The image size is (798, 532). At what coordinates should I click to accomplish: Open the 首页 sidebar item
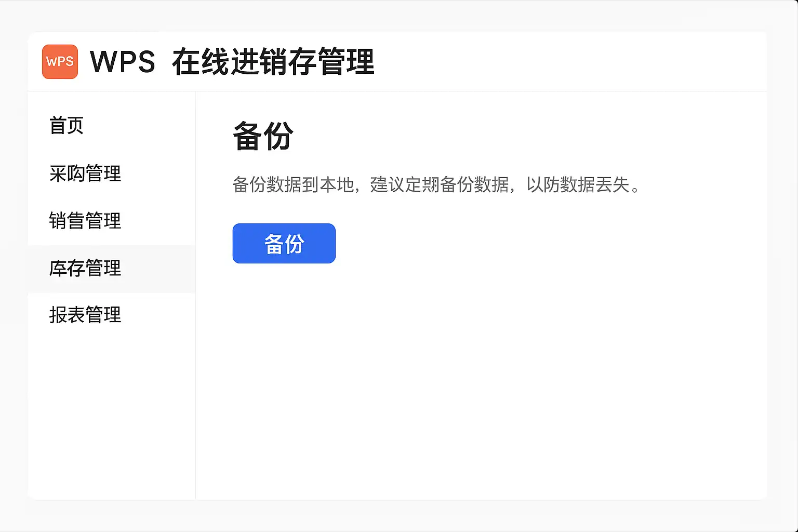point(66,126)
